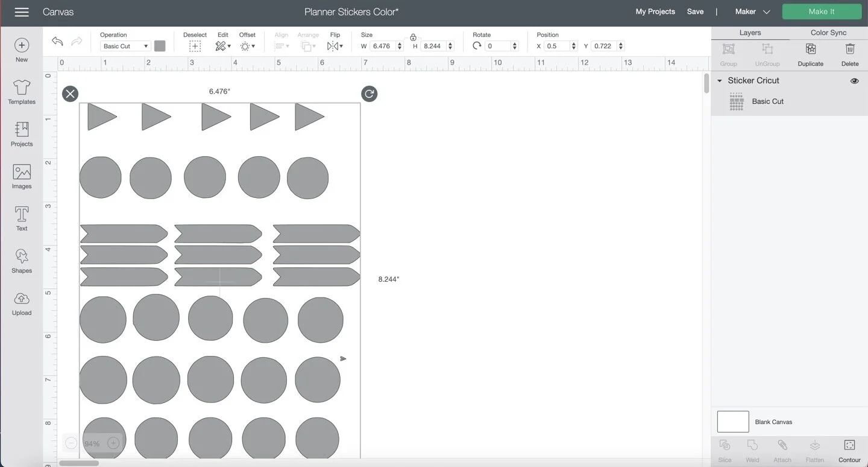Screen dimensions: 868x467
Task: Open My Projects
Action: [655, 11]
